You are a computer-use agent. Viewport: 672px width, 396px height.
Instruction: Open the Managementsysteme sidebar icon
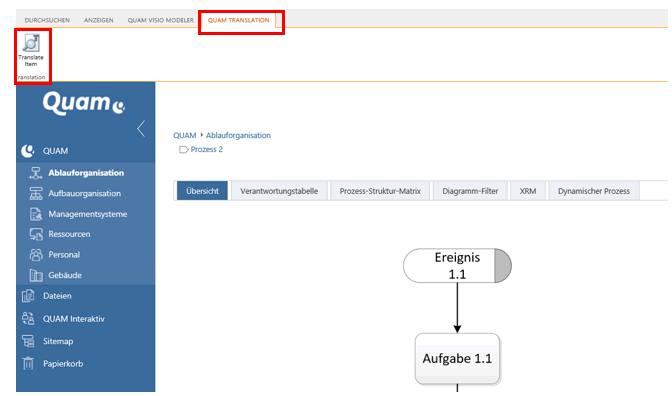coord(36,214)
